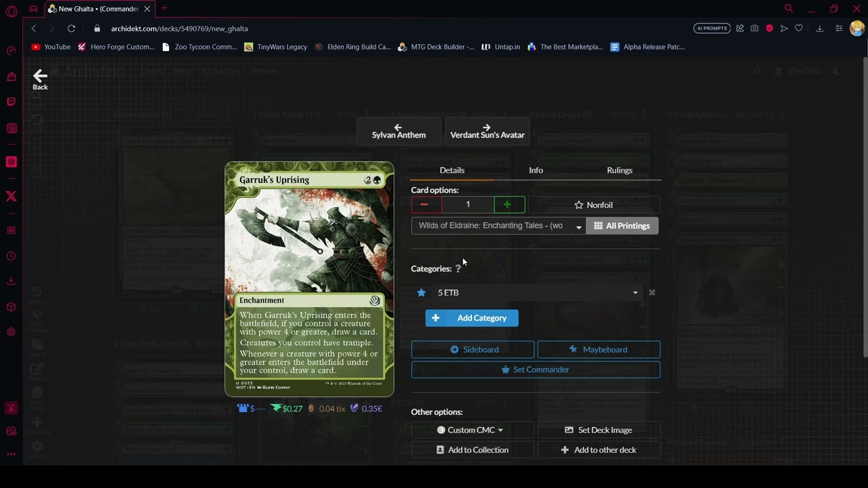Remove the 5 ETB category with X

click(652, 293)
